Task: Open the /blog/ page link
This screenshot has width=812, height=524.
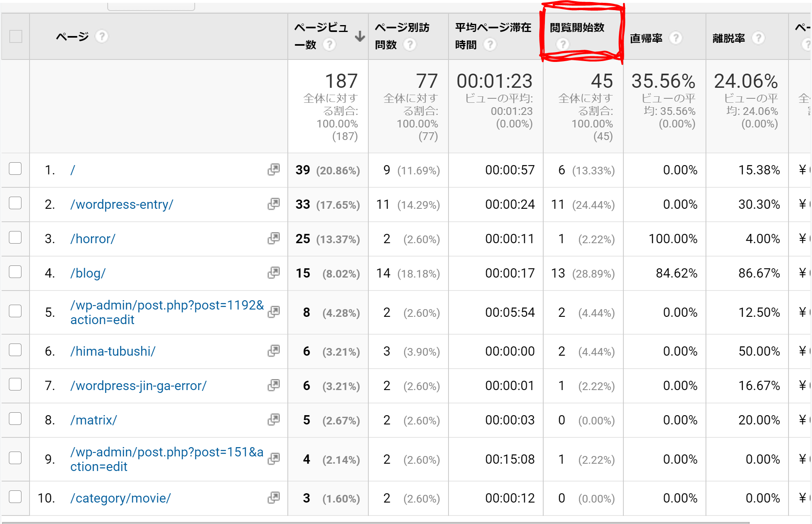Action: click(x=88, y=273)
